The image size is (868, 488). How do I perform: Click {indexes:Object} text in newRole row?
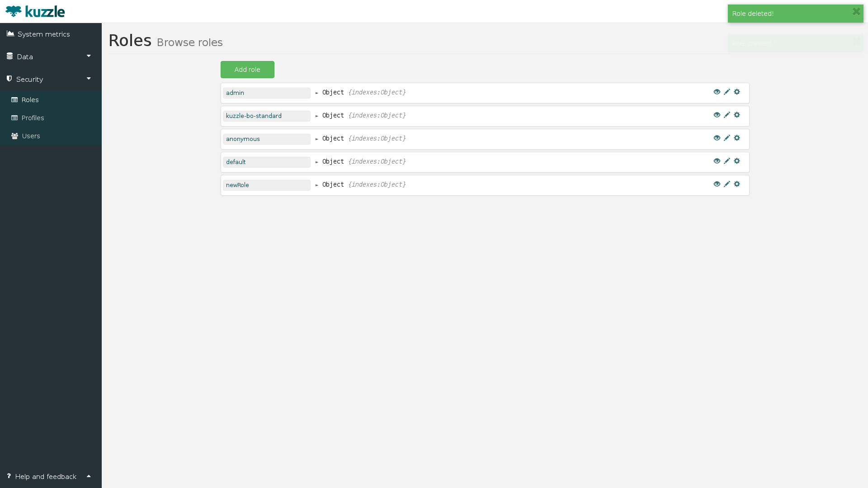[377, 184]
